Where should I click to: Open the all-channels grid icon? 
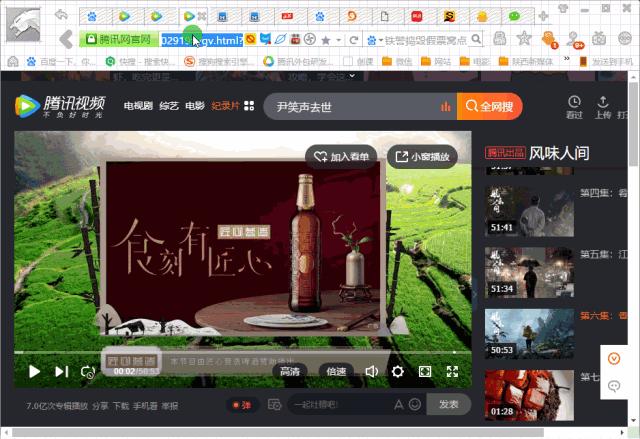click(249, 106)
